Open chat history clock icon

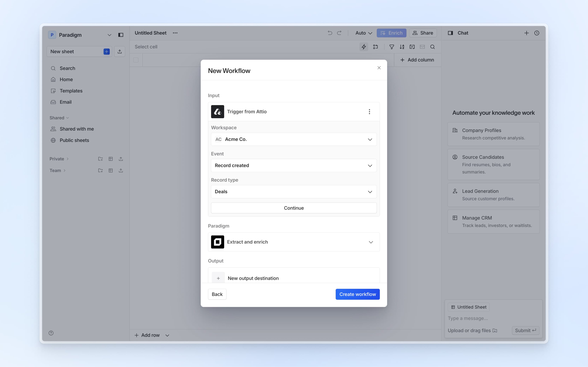tap(537, 33)
